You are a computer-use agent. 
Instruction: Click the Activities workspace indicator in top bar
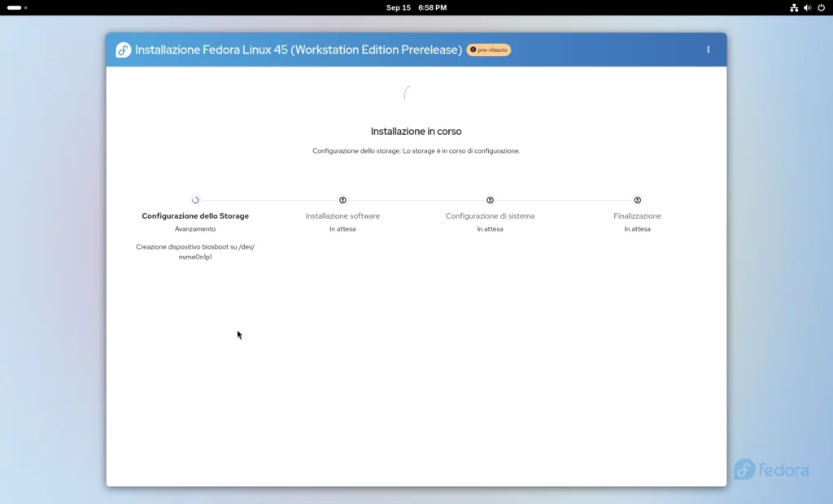pos(17,7)
